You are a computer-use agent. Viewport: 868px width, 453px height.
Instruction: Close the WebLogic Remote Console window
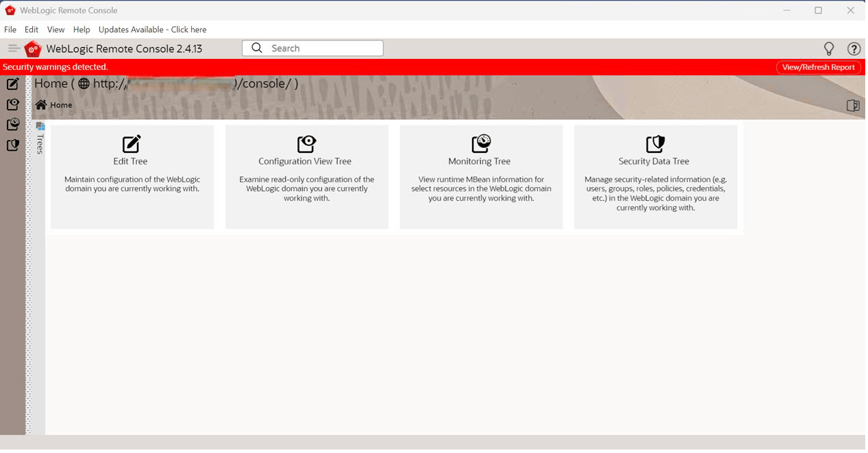pos(851,10)
